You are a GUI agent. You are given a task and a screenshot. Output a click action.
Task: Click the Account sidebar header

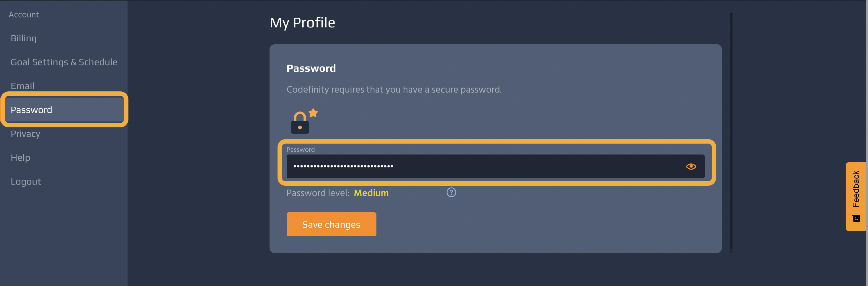tap(24, 15)
